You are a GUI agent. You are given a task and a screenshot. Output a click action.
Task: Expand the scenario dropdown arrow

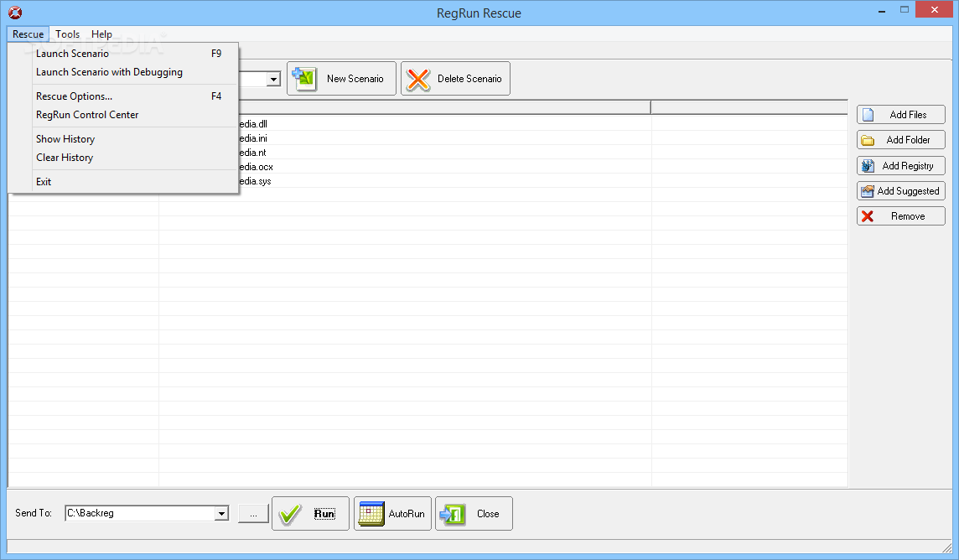(273, 80)
